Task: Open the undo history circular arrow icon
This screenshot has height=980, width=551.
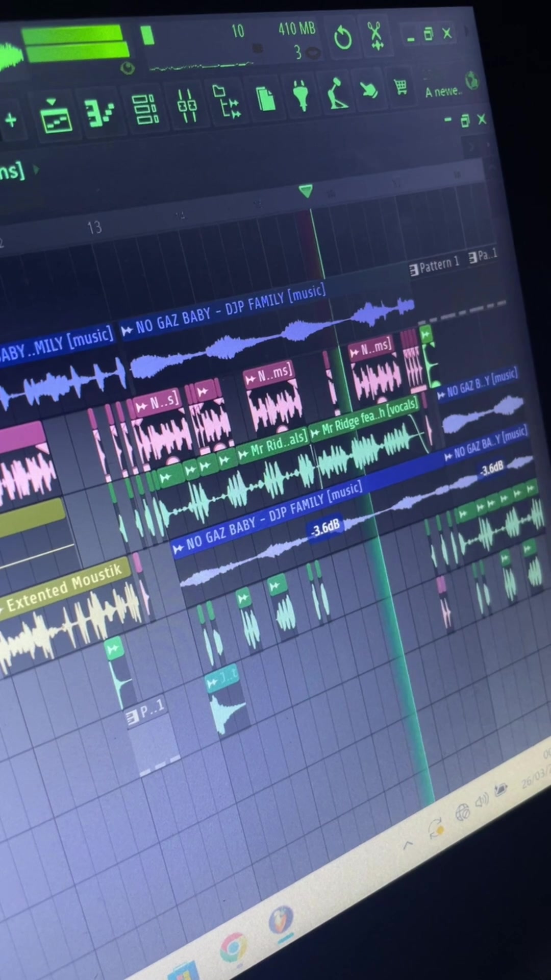Action: tap(343, 38)
